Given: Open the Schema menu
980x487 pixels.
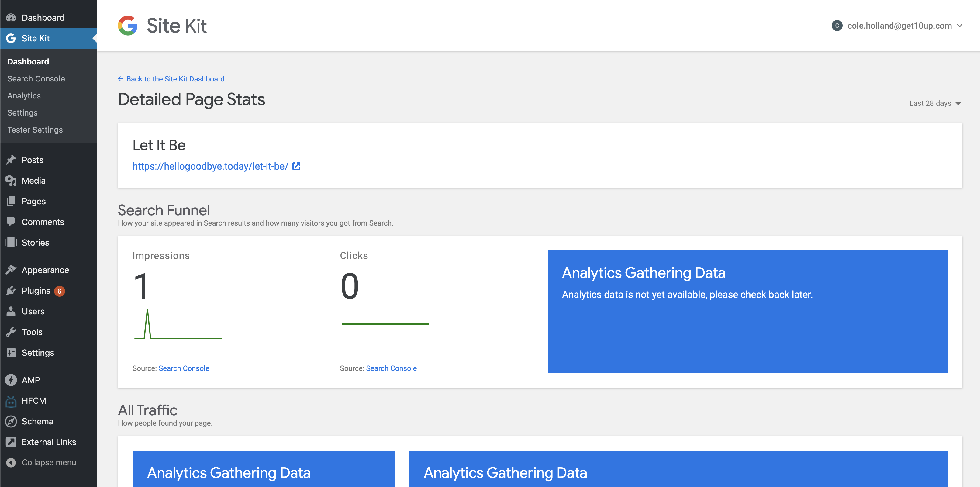Looking at the screenshot, I should click(x=49, y=422).
